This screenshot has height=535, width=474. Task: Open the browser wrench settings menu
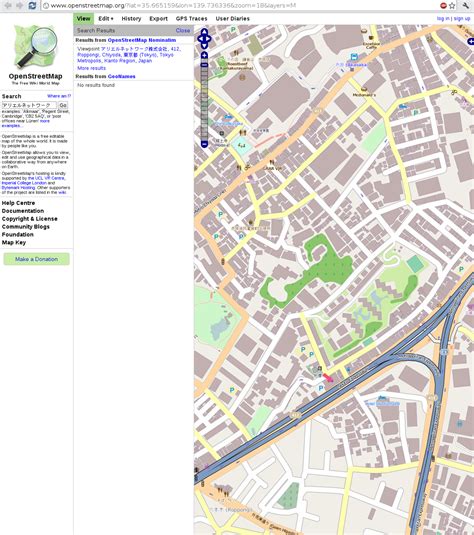pyautogui.click(x=466, y=5)
